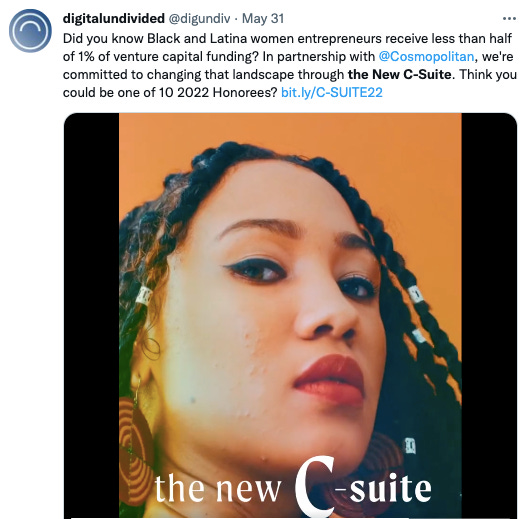Click the large white C in video caption

[x=314, y=486]
